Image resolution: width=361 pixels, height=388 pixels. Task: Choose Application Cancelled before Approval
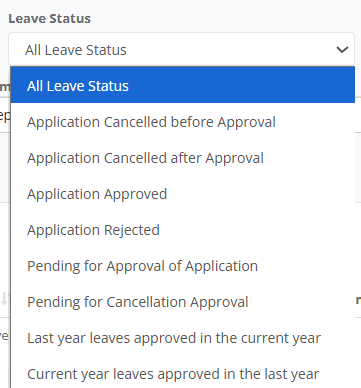coord(183,122)
